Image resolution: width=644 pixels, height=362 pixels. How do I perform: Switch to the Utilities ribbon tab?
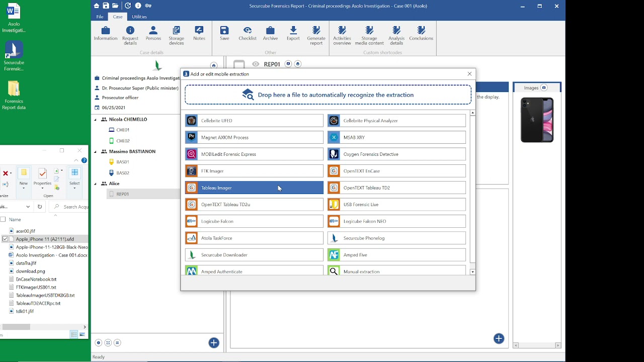point(139,17)
